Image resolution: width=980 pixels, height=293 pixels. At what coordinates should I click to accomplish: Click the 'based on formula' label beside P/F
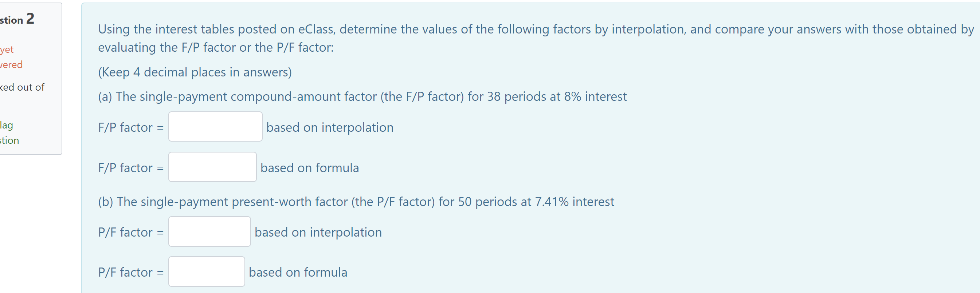coord(298,272)
